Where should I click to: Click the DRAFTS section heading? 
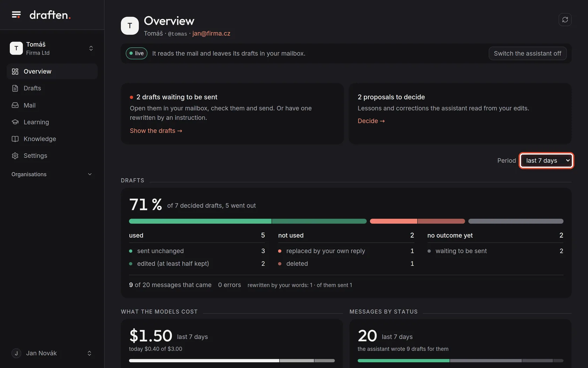(133, 180)
